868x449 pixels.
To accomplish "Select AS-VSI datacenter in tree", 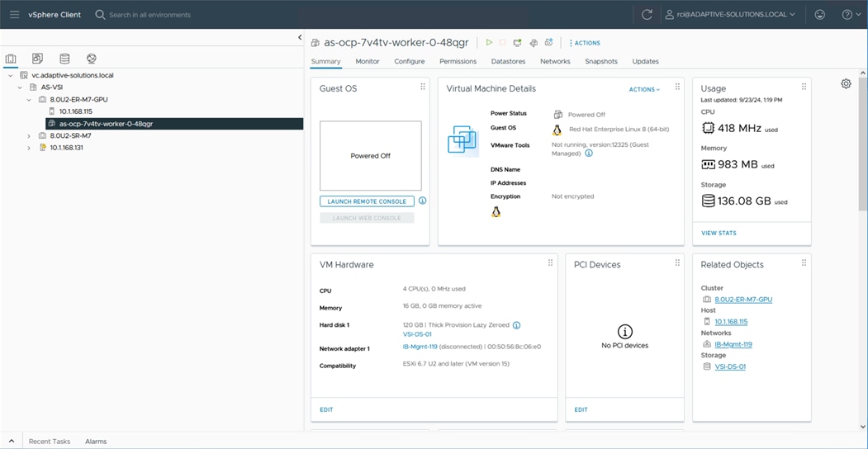I will (x=53, y=87).
